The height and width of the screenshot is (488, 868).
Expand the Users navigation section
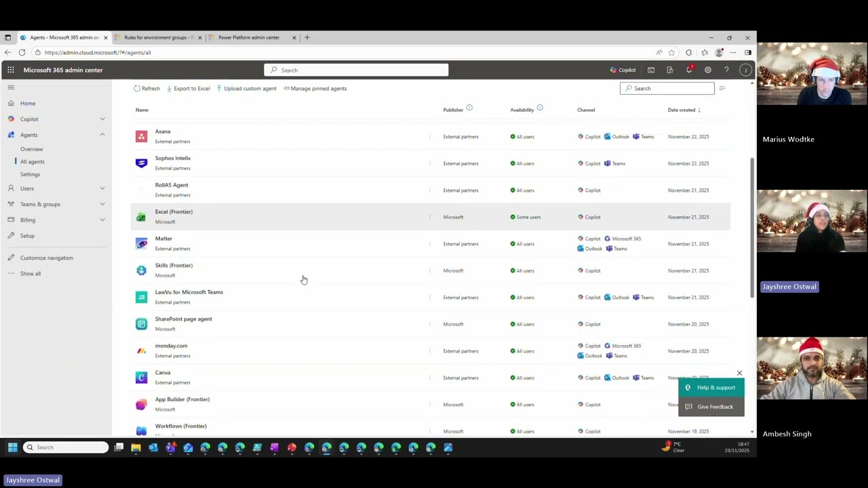(102, 188)
